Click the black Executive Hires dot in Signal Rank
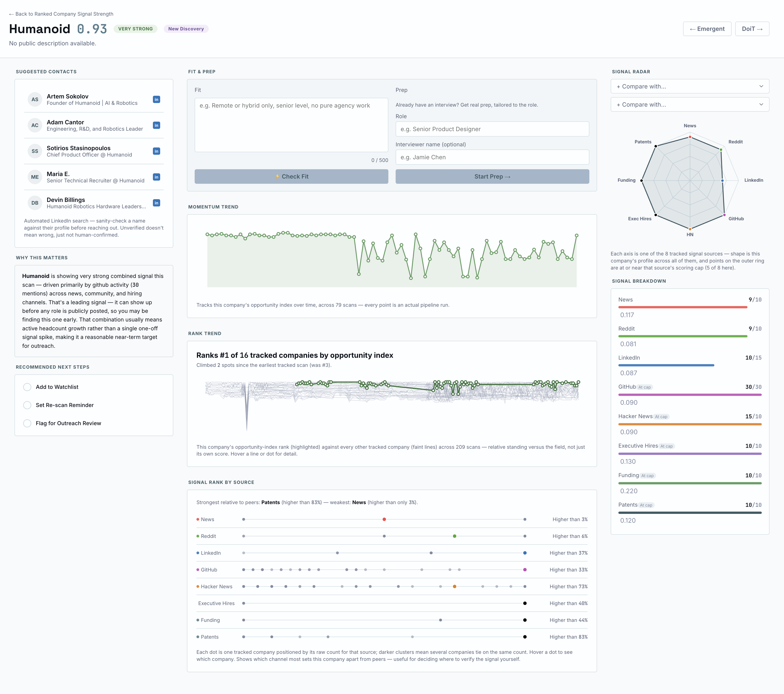This screenshot has height=694, width=784. click(525, 603)
